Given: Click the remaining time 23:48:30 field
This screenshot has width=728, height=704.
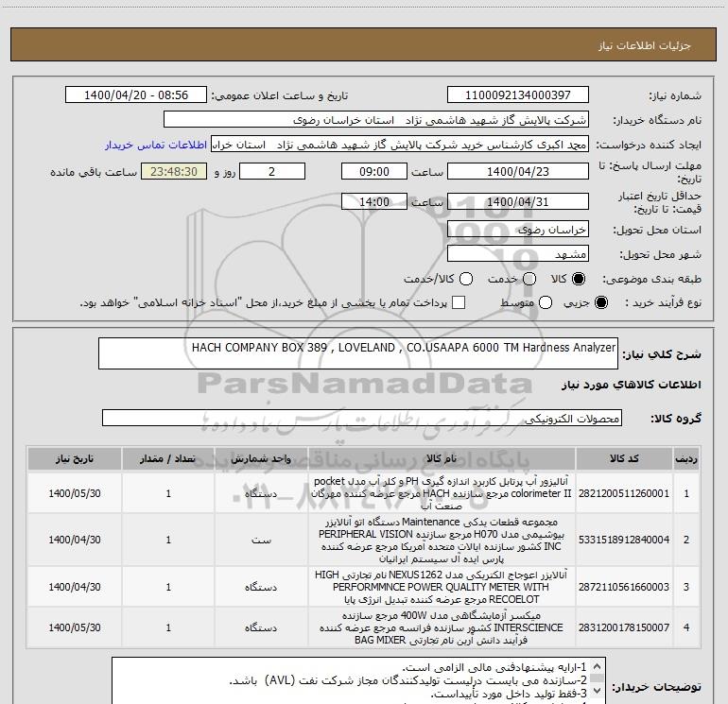Looking at the screenshot, I should tap(174, 171).
